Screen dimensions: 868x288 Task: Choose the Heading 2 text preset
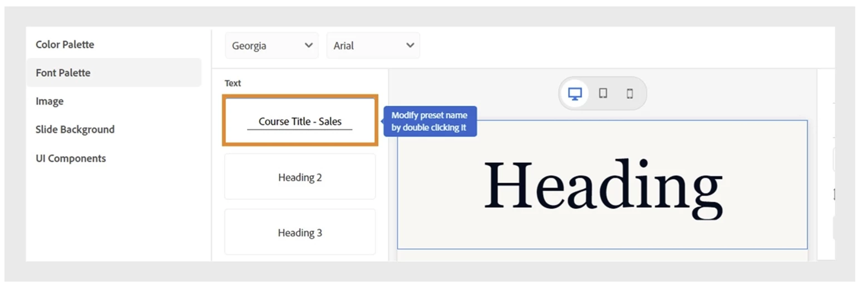tap(300, 177)
